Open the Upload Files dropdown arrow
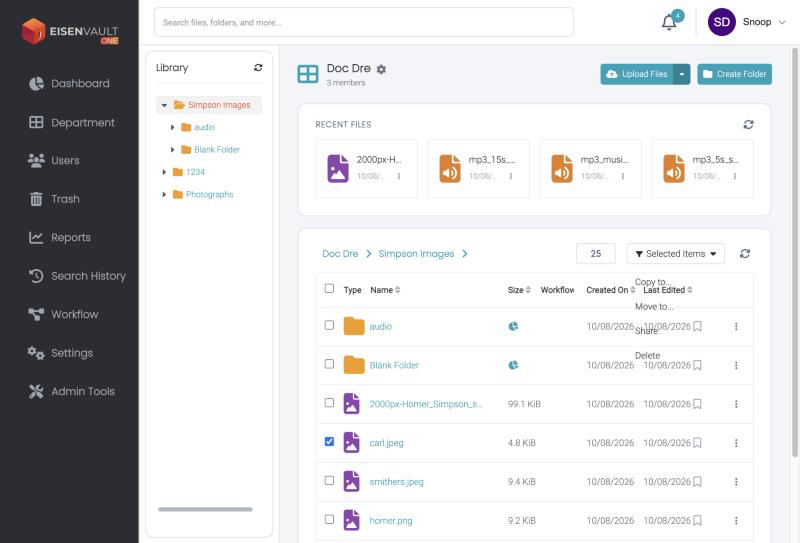Viewport: 800px width, 543px height. tap(682, 75)
